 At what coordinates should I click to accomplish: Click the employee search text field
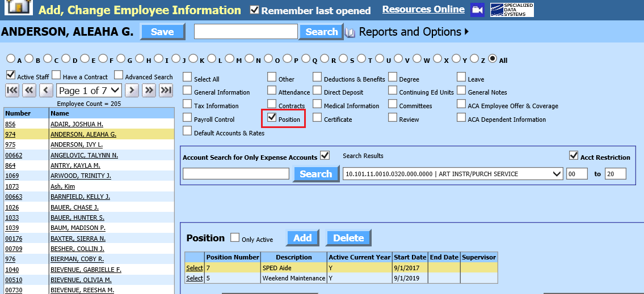(246, 32)
